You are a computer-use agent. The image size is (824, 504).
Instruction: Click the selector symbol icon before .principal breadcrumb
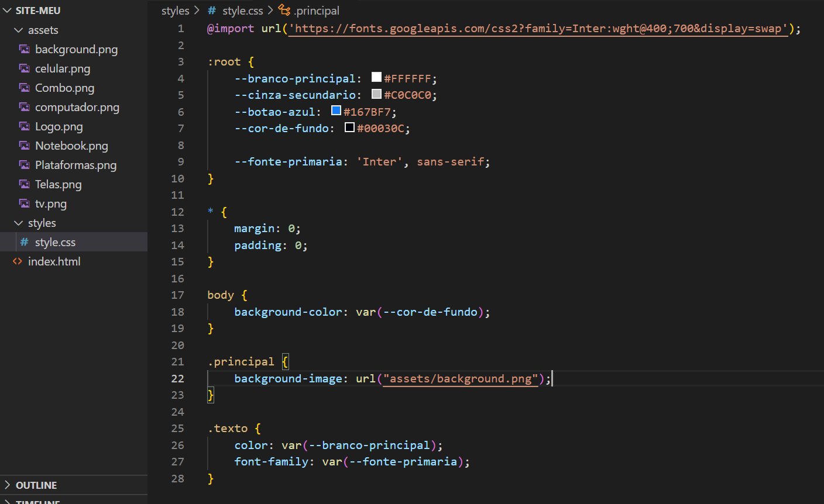point(284,10)
